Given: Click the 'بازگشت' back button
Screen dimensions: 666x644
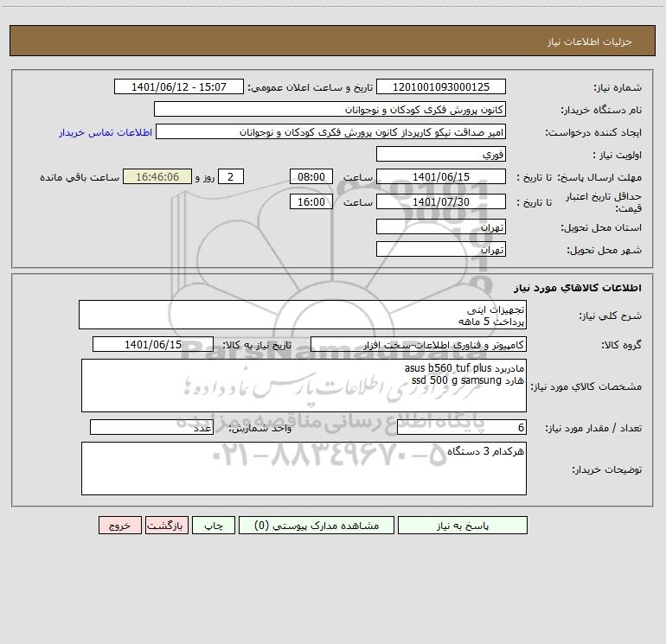Looking at the screenshot, I should (166, 525).
